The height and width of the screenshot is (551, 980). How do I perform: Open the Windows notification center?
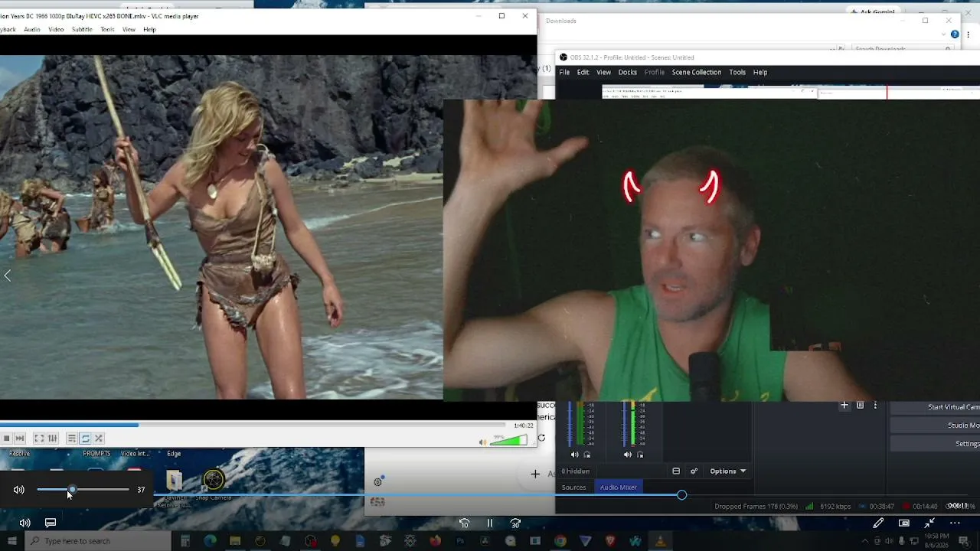coord(963,541)
